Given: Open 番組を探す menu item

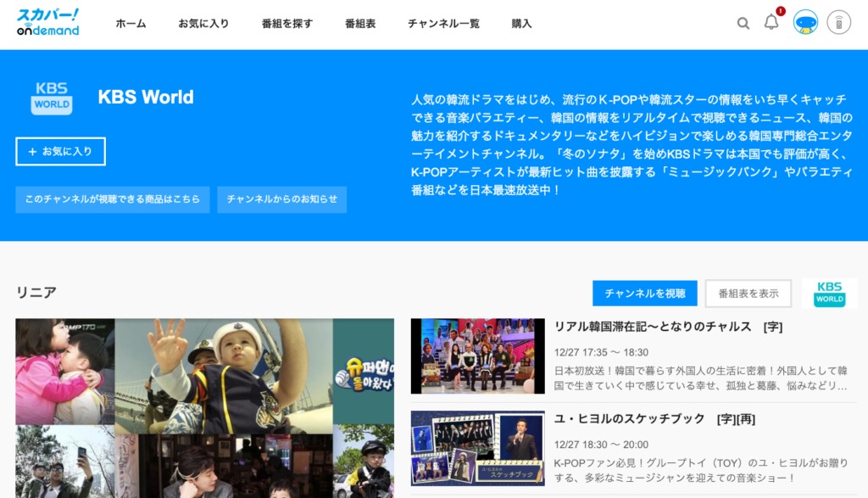Looking at the screenshot, I should click(x=287, y=23).
